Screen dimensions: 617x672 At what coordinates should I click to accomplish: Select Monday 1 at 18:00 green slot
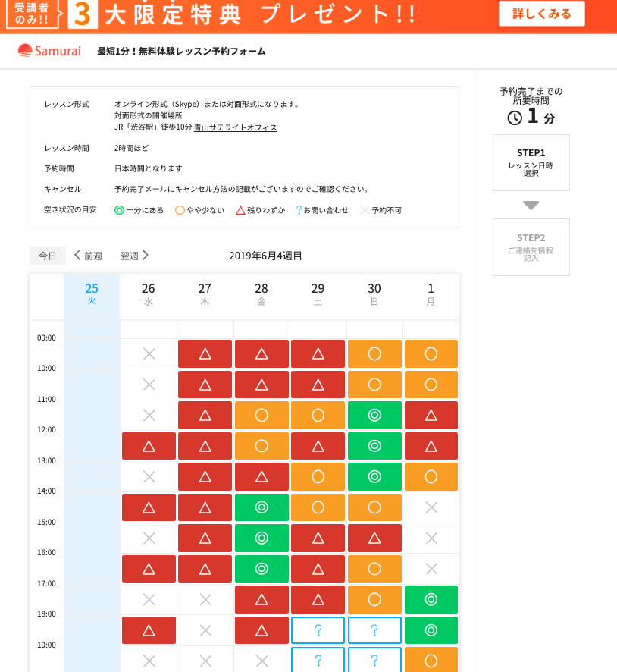431,630
